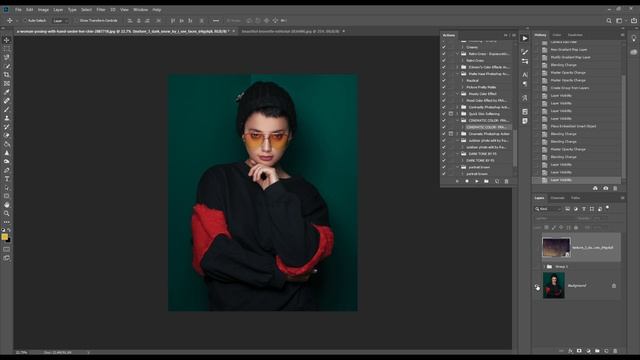Screen dimensions: 640x360
Task: Switch to the Paths tab
Action: (x=576, y=198)
